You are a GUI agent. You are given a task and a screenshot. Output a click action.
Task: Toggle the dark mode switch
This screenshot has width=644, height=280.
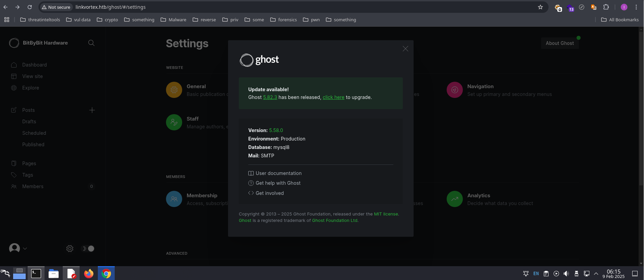[88, 249]
